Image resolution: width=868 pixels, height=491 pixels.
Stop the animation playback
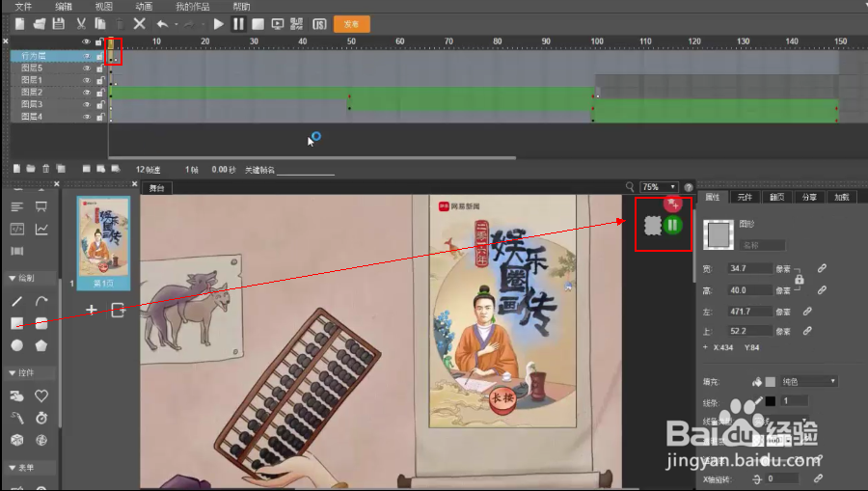click(x=258, y=24)
